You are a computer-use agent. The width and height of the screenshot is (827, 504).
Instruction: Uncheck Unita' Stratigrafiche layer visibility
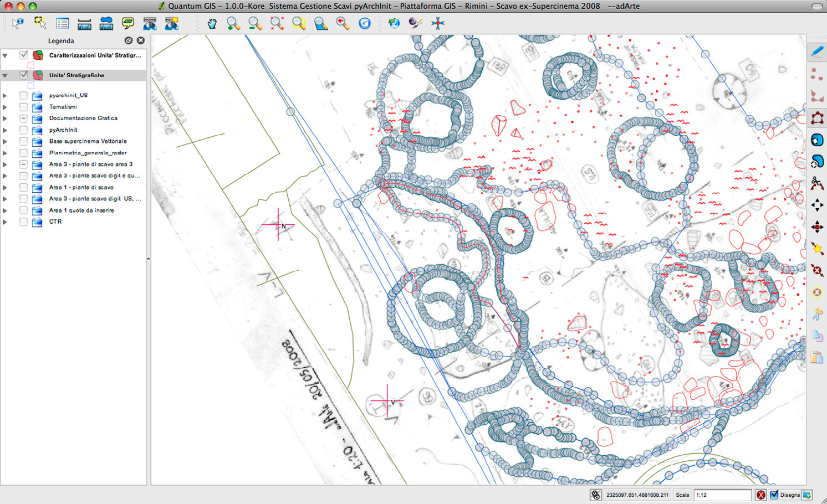[23, 75]
